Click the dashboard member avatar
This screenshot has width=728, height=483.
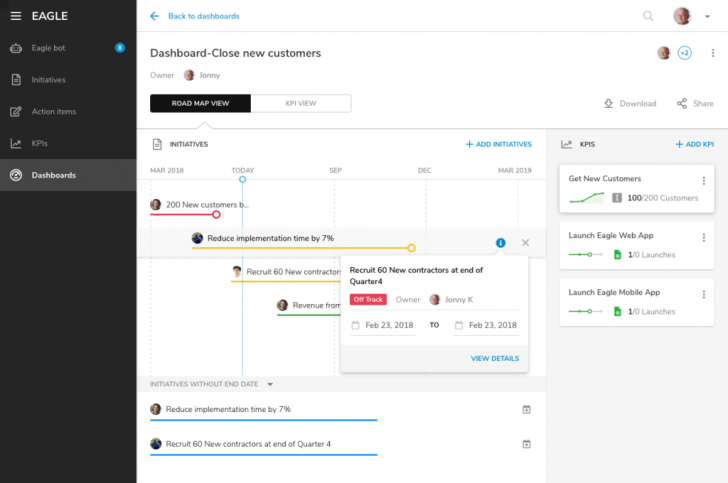[664, 53]
